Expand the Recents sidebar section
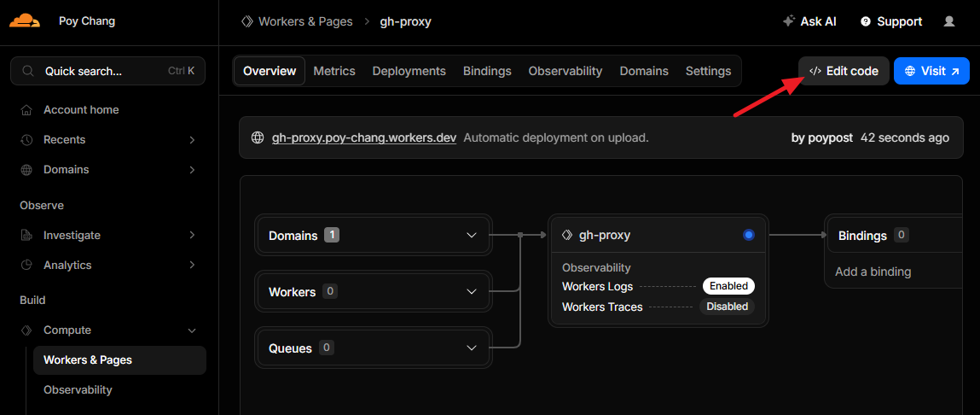This screenshot has height=415, width=980. tap(192, 140)
